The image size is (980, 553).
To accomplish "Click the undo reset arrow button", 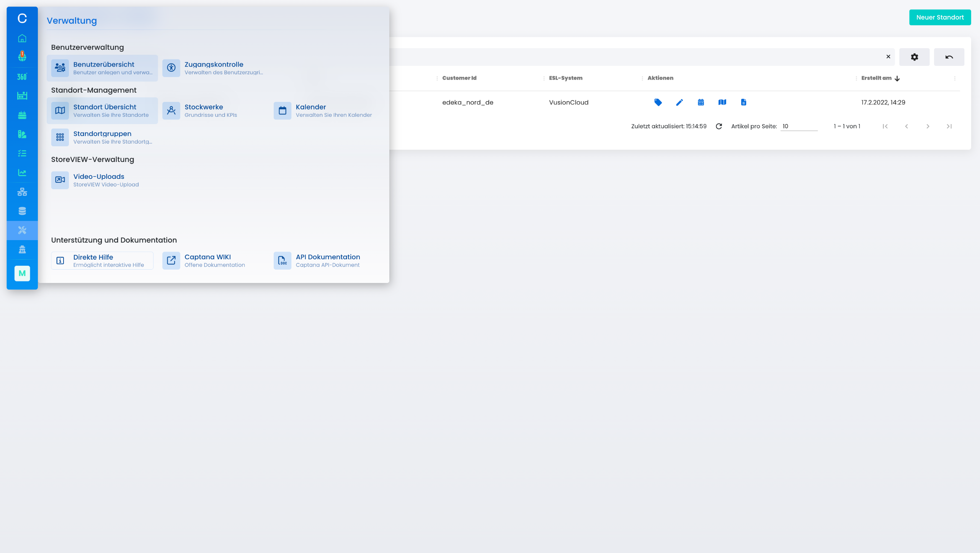I will [x=949, y=57].
